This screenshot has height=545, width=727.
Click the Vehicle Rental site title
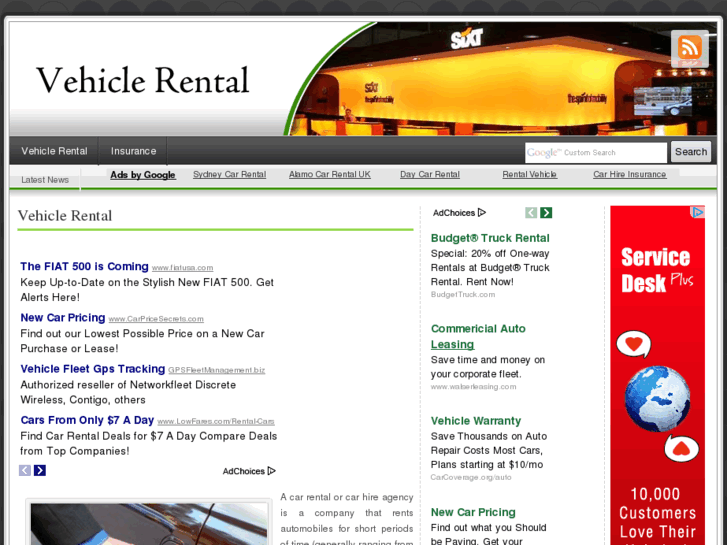[x=143, y=80]
